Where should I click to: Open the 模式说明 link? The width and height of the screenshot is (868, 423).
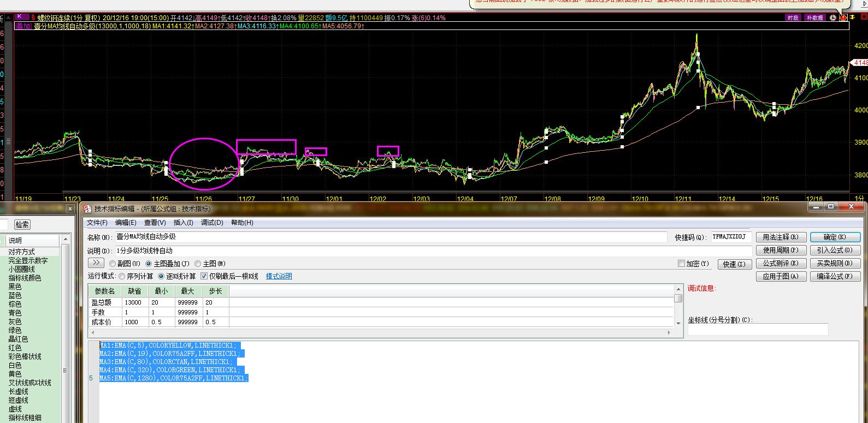click(279, 276)
